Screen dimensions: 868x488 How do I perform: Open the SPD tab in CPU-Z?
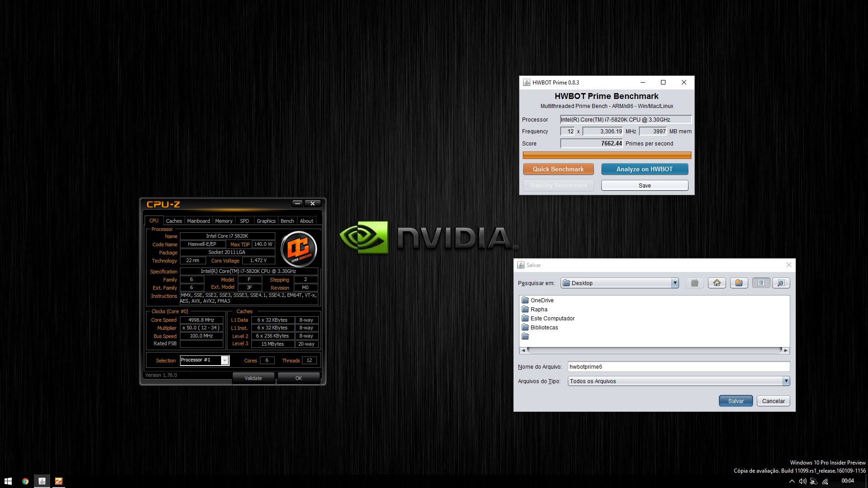click(245, 221)
